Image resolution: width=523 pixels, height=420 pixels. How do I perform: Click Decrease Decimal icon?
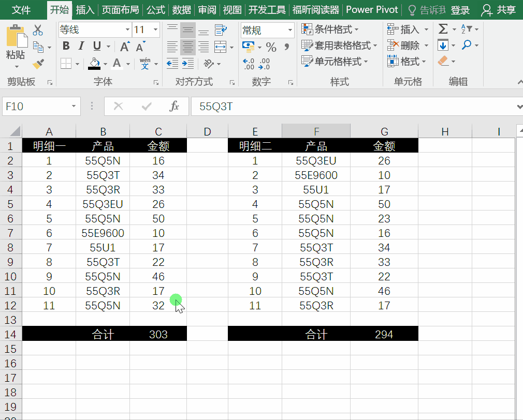pos(264,64)
